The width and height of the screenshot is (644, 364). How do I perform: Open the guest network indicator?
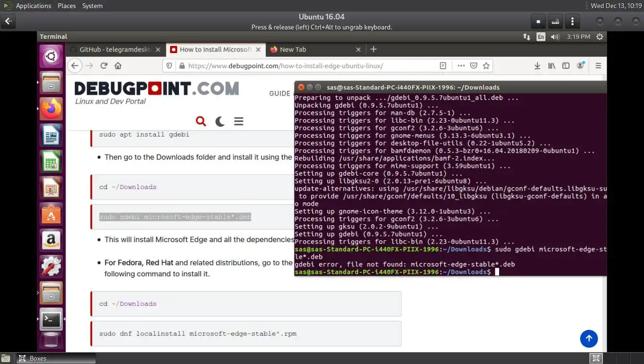click(x=527, y=36)
